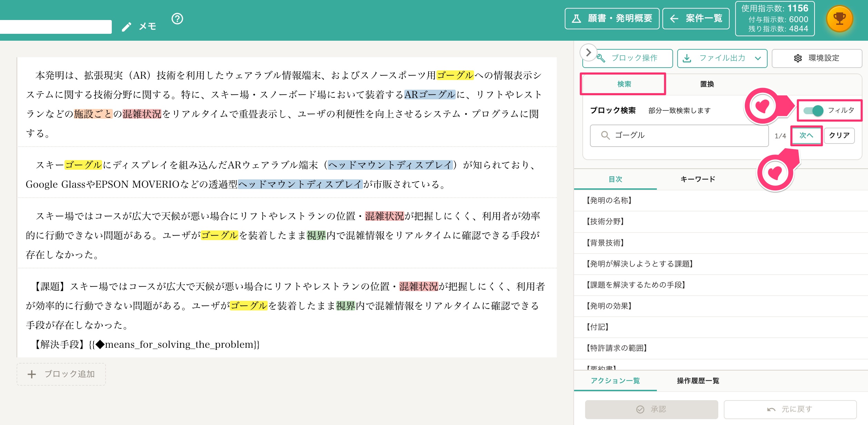Toggle the フィルタ switch

[x=813, y=111]
